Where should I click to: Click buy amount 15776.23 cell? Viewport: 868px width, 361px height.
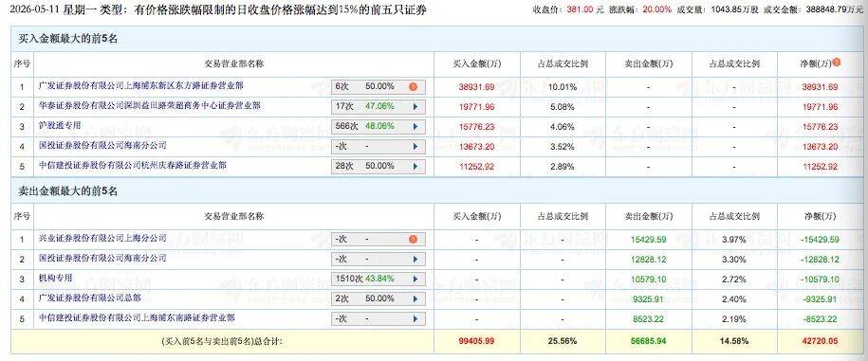click(476, 127)
